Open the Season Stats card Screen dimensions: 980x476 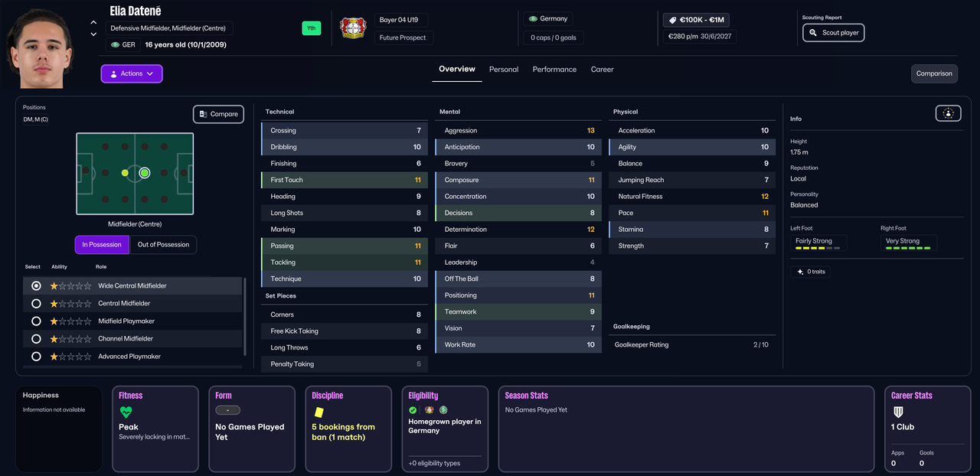pos(686,429)
